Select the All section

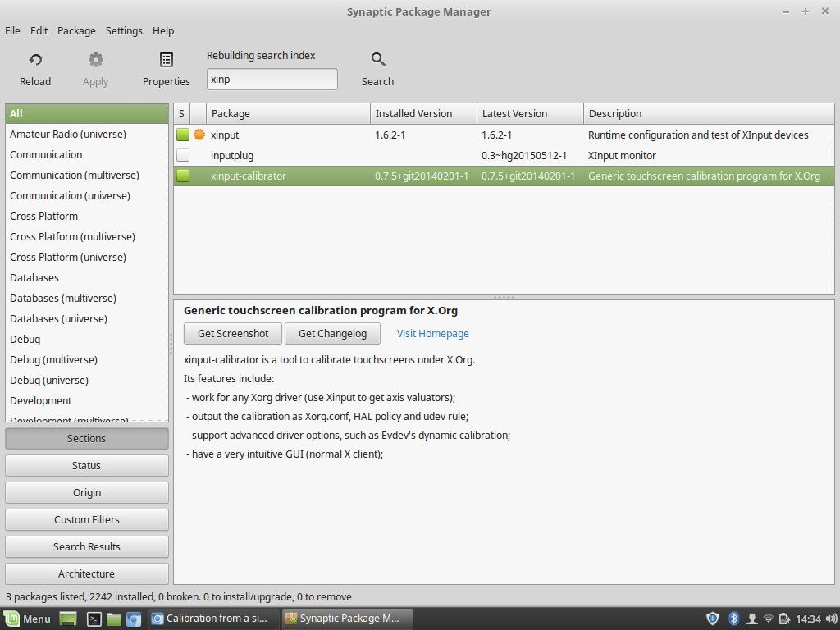tap(87, 113)
